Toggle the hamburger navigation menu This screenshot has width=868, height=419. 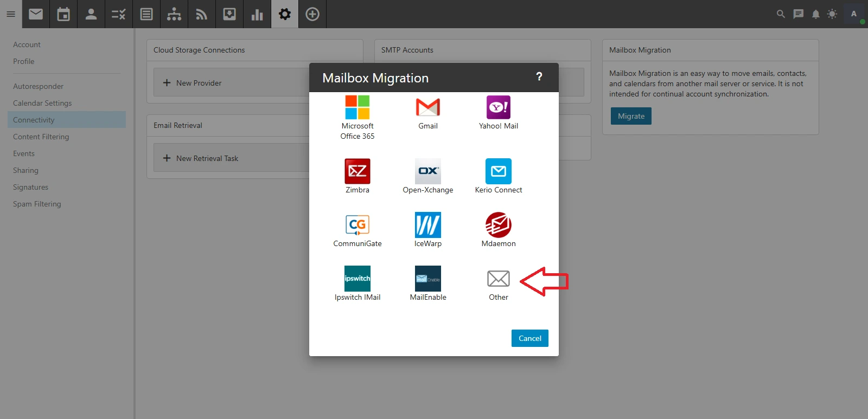coord(11,14)
